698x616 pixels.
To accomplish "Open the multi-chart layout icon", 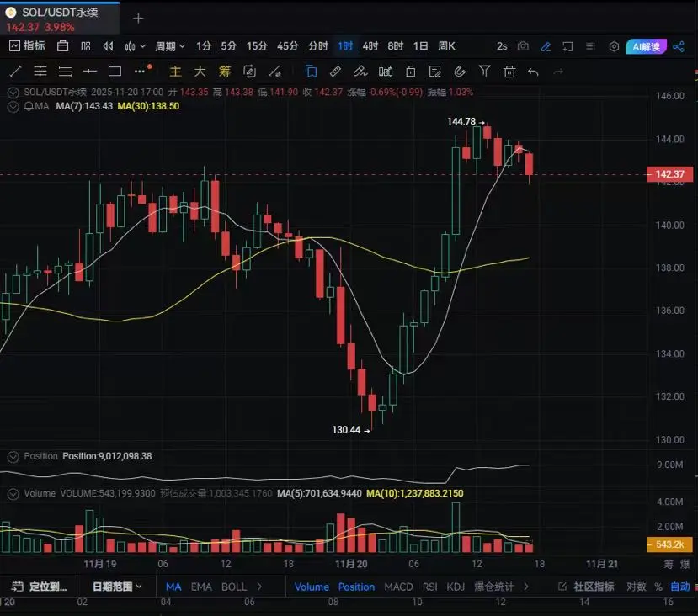I will (86, 45).
